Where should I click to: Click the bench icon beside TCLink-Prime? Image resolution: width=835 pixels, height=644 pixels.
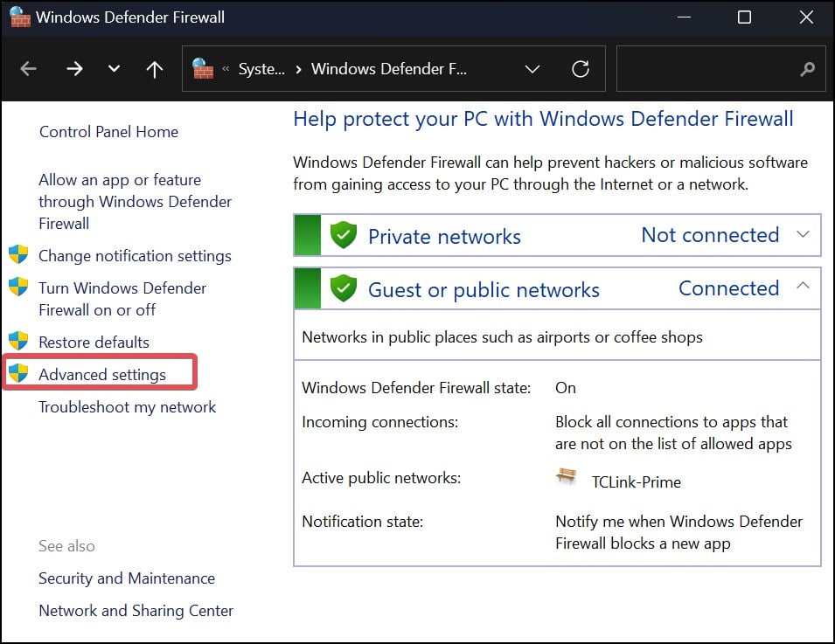[x=566, y=476]
